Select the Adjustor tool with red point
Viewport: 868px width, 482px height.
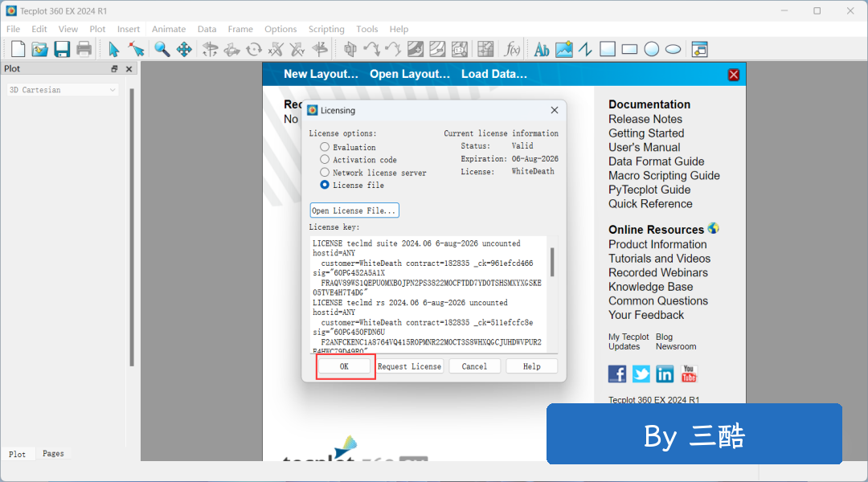tap(136, 49)
